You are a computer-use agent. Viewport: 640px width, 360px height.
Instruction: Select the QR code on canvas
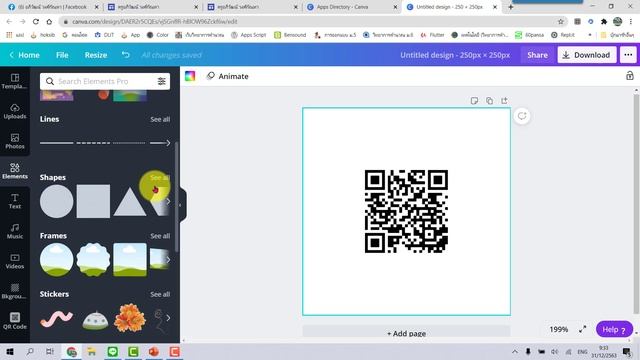[406, 211]
